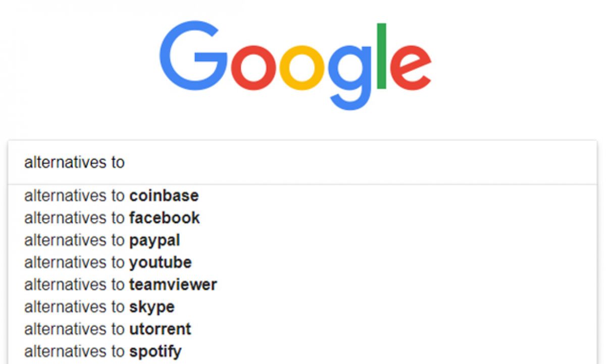Select the "alternatives to youtube" suggestion
This screenshot has height=364, width=606.
coord(108,262)
